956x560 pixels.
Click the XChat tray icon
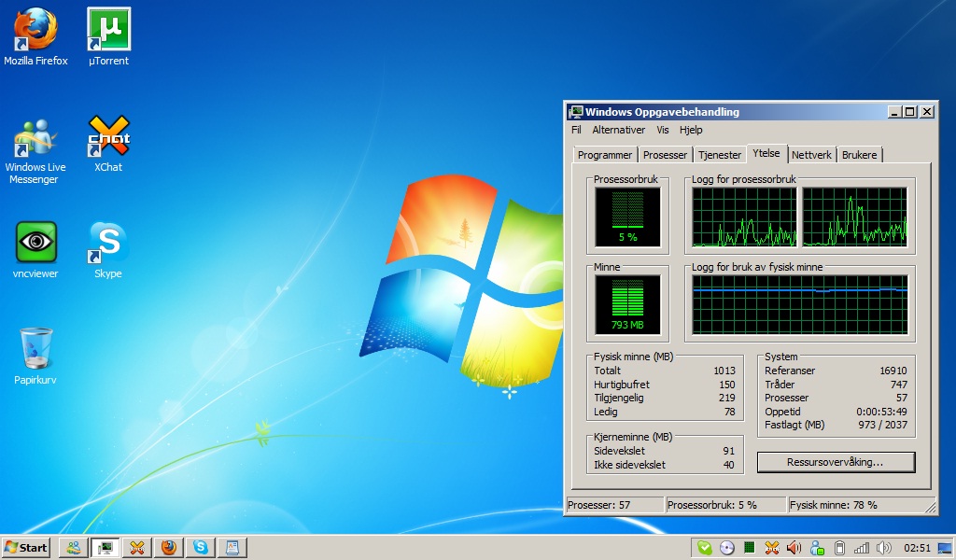click(x=772, y=548)
